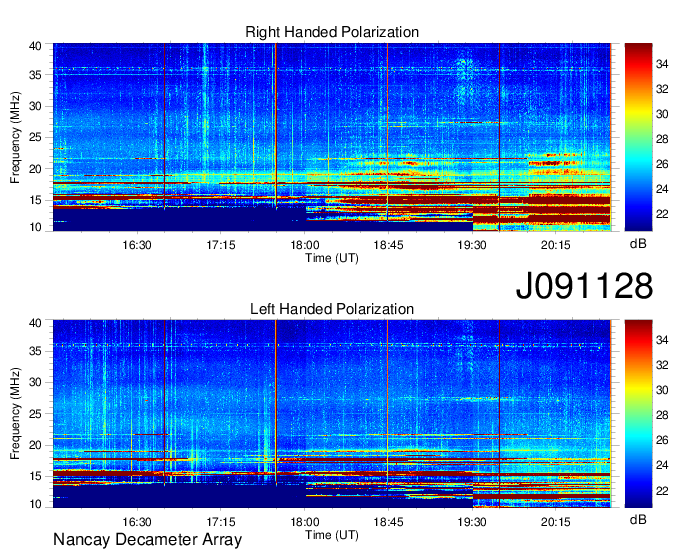Click the "18:45" tick under the bottom plot
Screen dimensions: 680x552
click(388, 522)
